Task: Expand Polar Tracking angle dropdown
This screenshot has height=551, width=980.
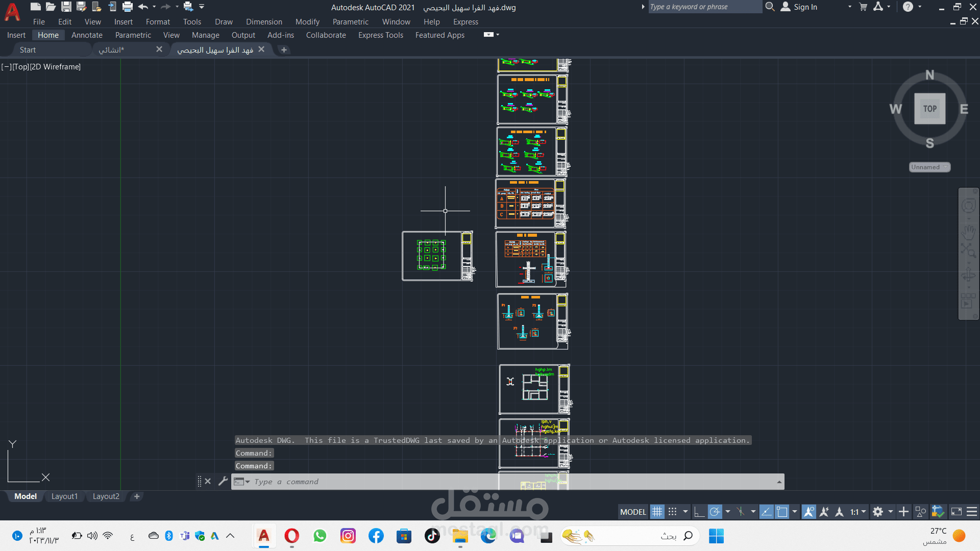Action: coord(728,512)
